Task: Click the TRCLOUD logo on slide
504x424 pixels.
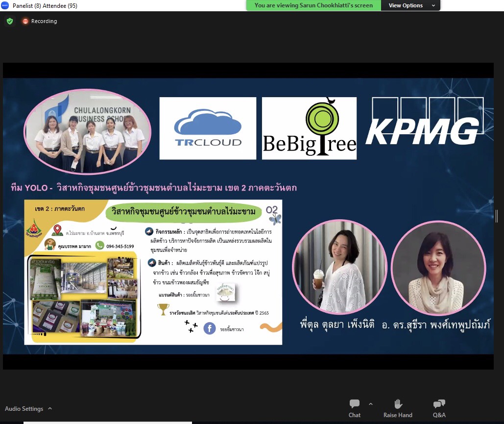Action: [208, 128]
